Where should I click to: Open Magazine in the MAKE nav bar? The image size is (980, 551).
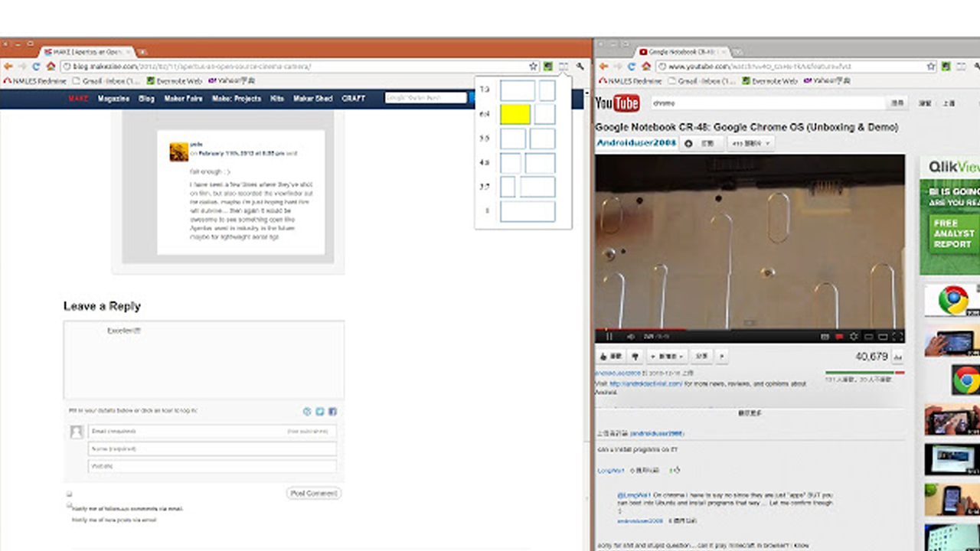pyautogui.click(x=113, y=99)
